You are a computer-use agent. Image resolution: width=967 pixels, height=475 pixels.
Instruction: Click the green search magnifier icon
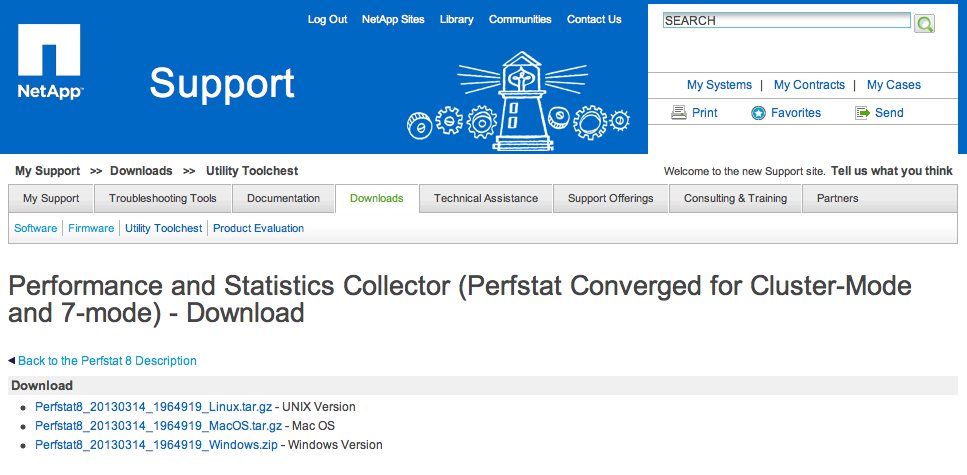pos(924,23)
